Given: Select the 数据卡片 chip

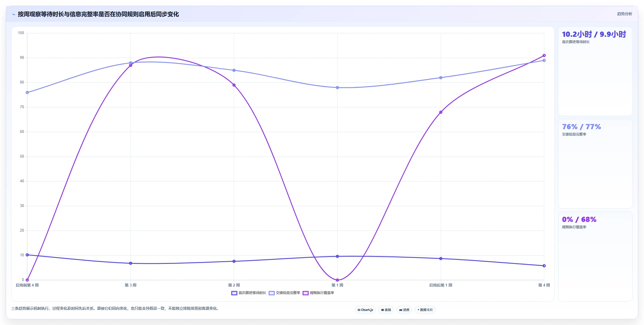Looking at the screenshot, I should point(425,310).
